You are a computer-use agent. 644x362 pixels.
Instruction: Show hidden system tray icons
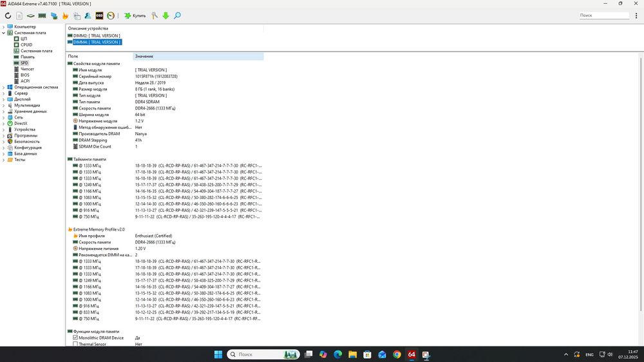click(x=566, y=354)
